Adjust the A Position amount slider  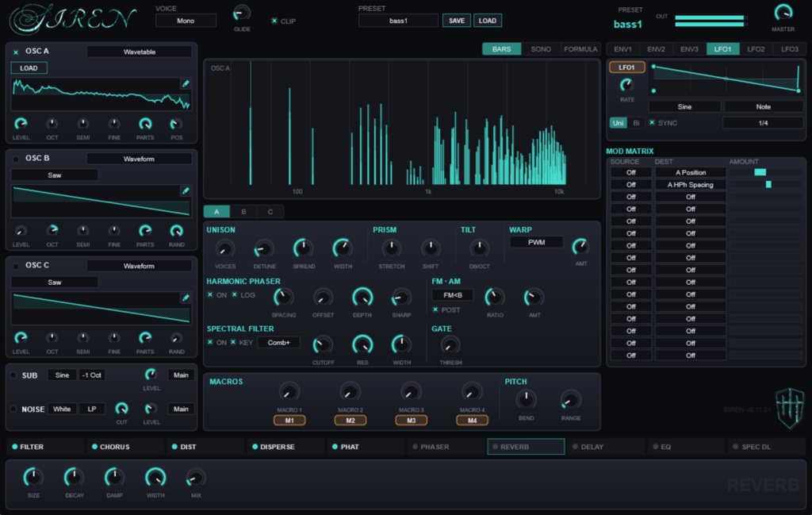[765, 172]
